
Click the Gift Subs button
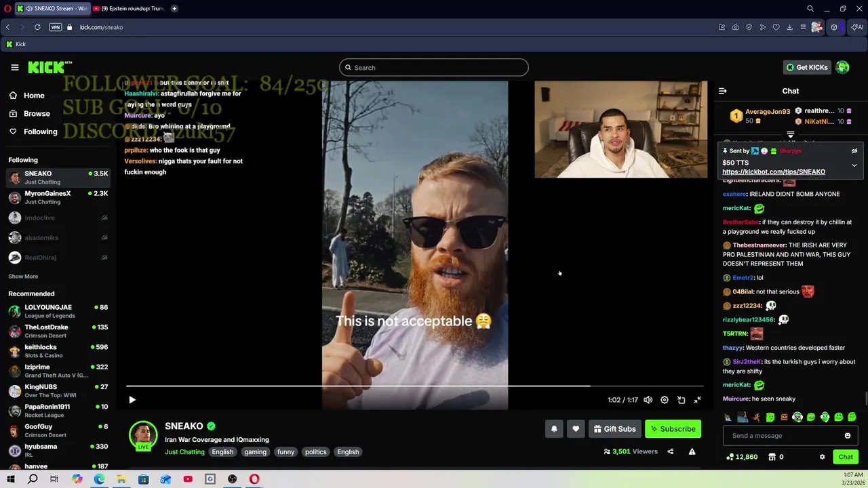(x=614, y=428)
